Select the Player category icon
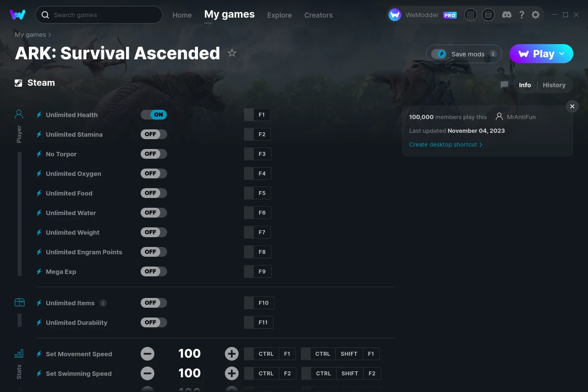Image resolution: width=588 pixels, height=392 pixels. point(19,115)
